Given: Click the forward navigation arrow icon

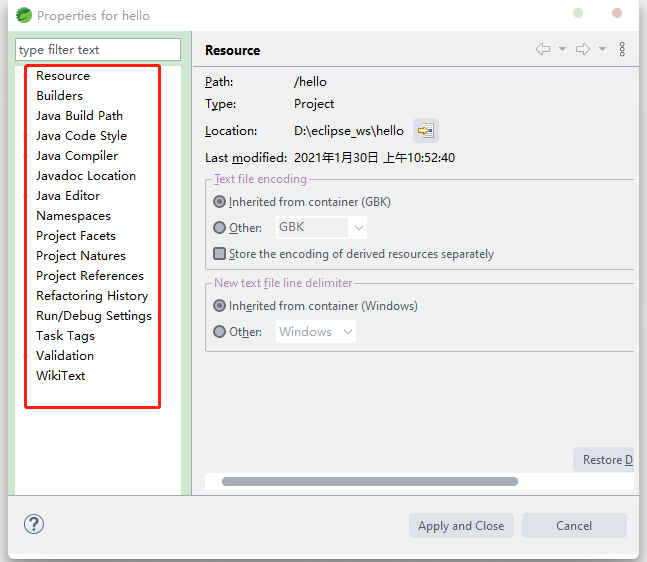Looking at the screenshot, I should click(x=582, y=49).
